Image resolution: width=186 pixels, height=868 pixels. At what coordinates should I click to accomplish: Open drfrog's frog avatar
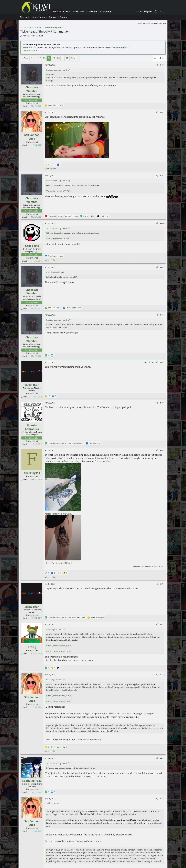32,633
